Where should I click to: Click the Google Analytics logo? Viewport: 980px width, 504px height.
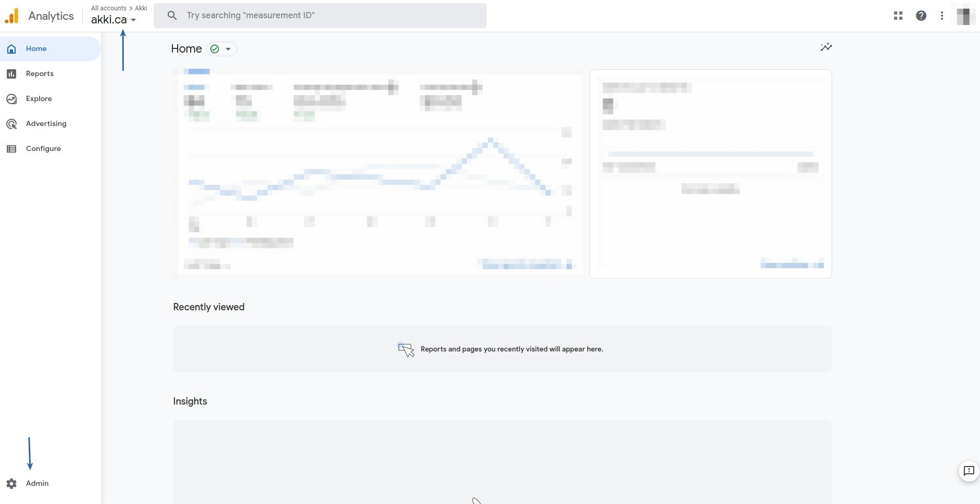[12, 16]
